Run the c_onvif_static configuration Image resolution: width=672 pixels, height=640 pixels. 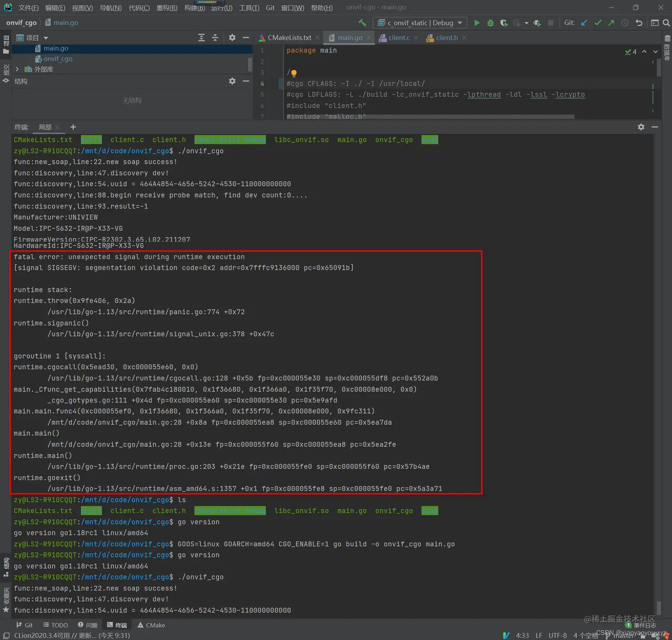(477, 23)
